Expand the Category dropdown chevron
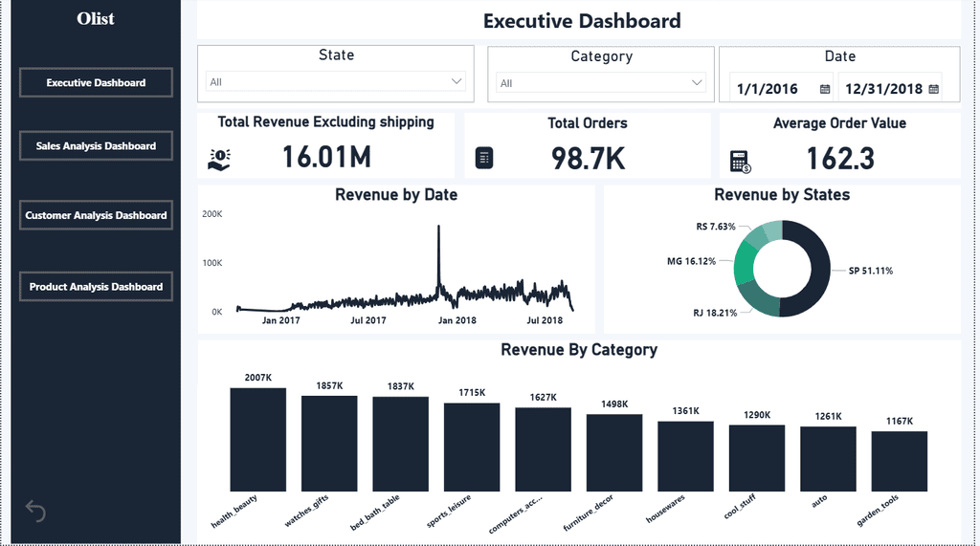Viewport: 980px width, 546px height. point(697,82)
